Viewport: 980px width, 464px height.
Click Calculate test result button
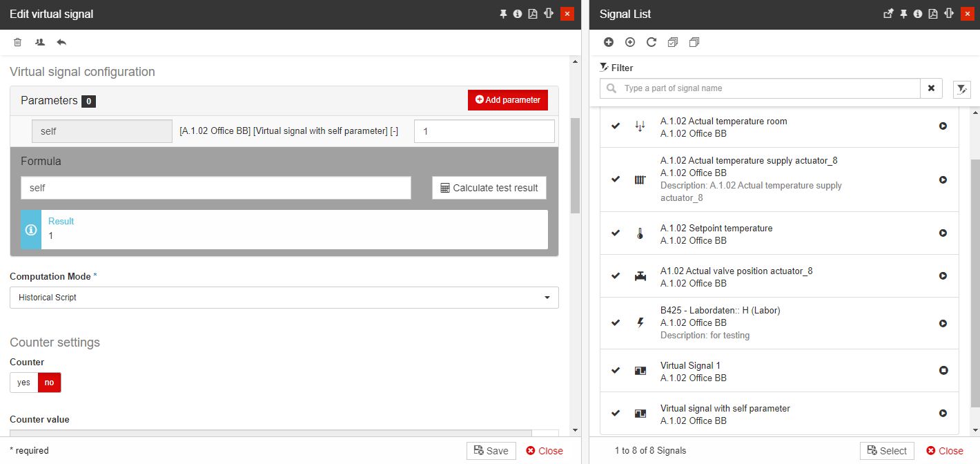point(489,188)
